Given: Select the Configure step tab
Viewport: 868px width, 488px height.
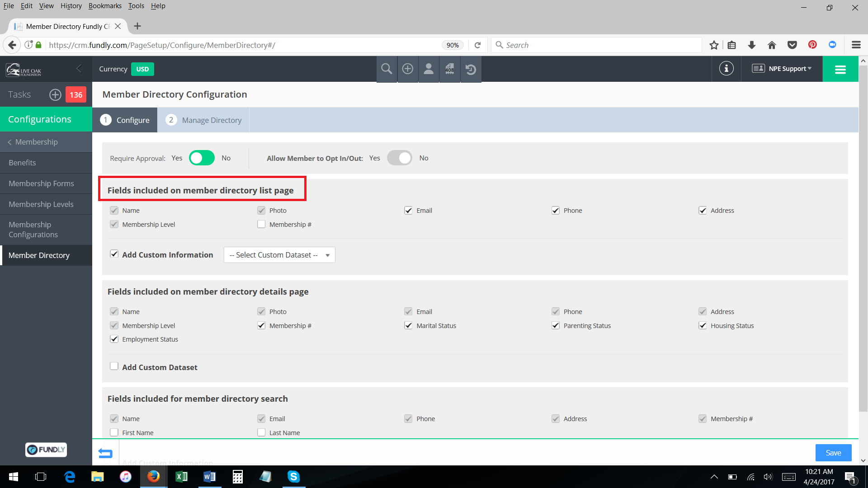Looking at the screenshot, I should coord(125,120).
